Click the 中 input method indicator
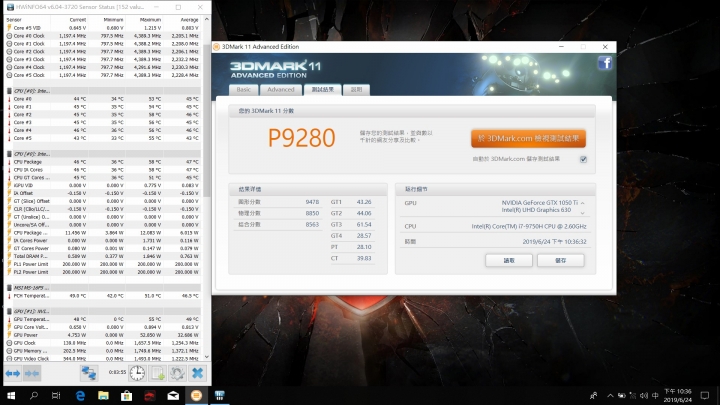This screenshot has width=720, height=405. click(655, 396)
